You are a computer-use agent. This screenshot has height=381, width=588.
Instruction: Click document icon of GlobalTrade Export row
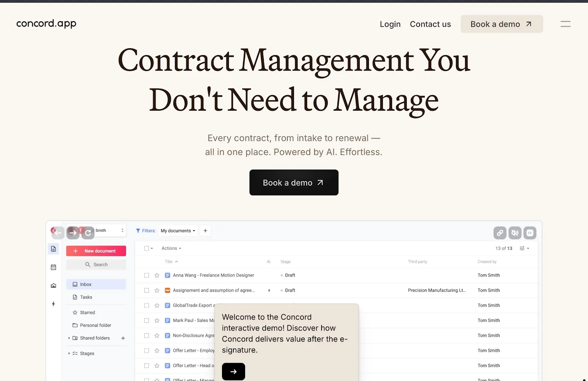pos(168,305)
